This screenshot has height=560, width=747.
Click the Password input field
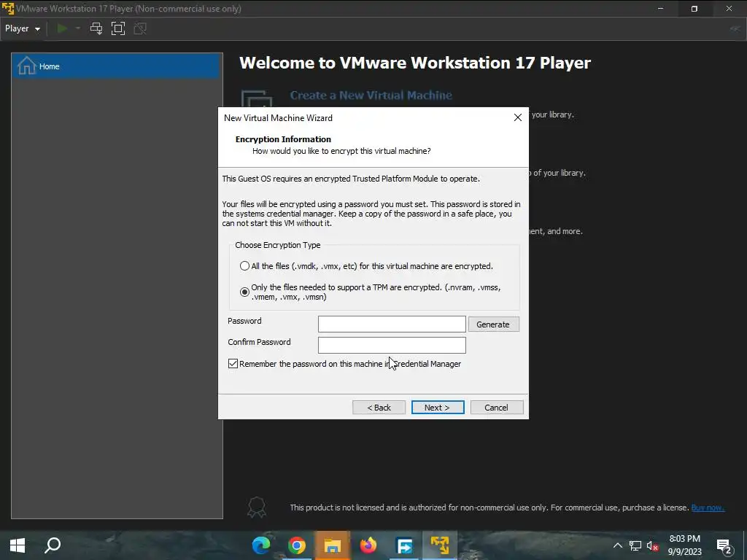pos(392,324)
